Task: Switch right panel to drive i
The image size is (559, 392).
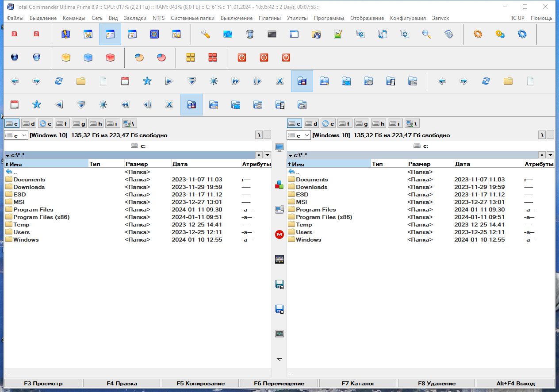Action: click(x=395, y=123)
